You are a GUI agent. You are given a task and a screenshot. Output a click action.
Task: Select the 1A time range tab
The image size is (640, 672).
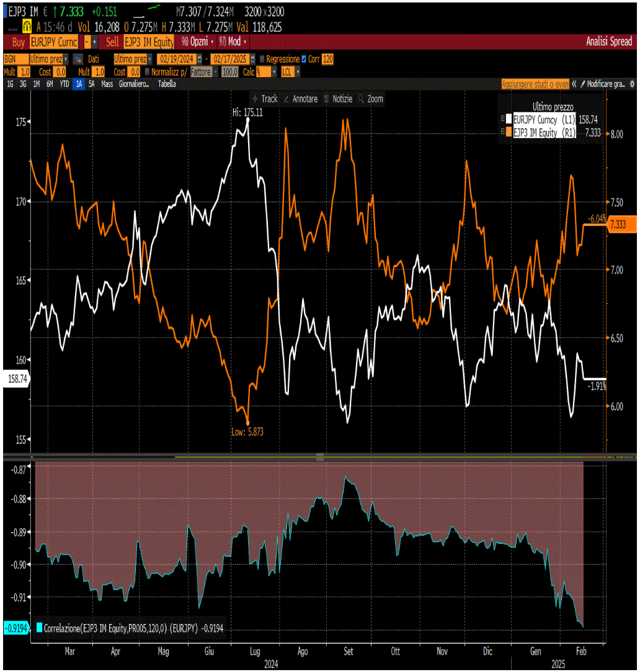pos(79,84)
